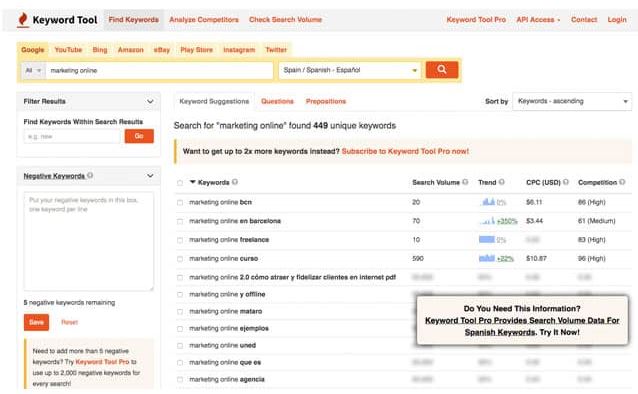Collapse the Negative Keywords panel
This screenshot has height=394, width=638.
(150, 175)
